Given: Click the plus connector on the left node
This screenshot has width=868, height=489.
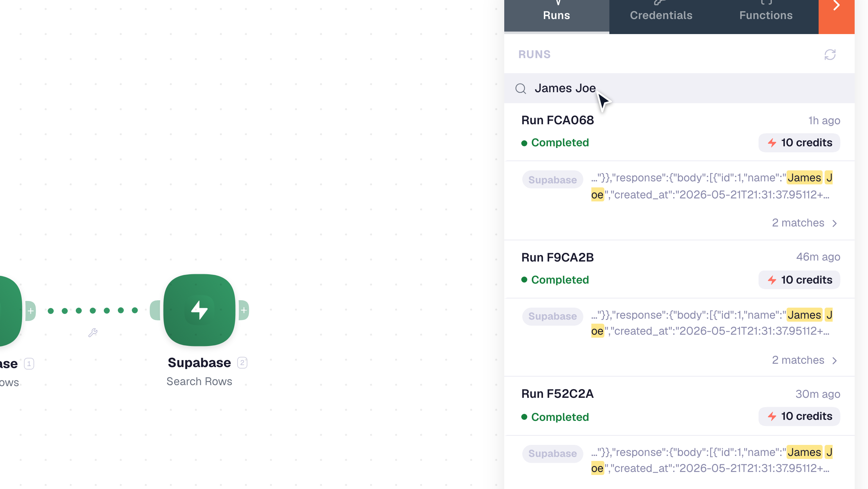Looking at the screenshot, I should point(31,311).
